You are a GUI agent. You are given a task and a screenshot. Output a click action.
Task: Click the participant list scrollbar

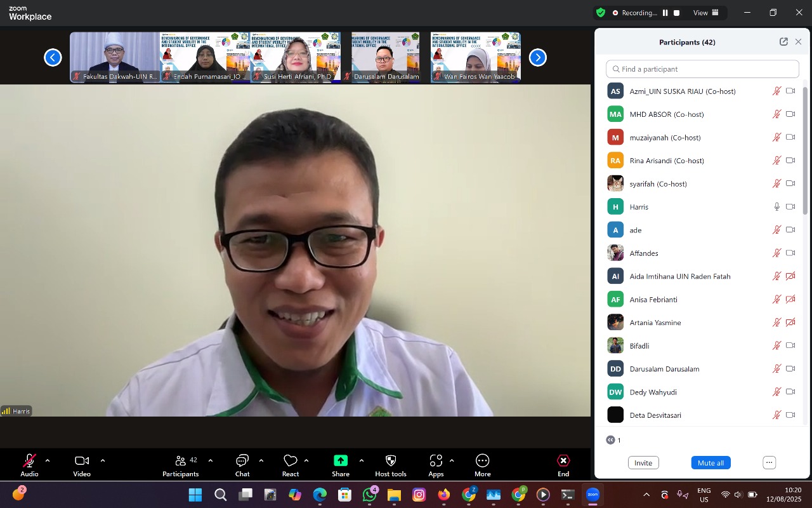point(806,152)
